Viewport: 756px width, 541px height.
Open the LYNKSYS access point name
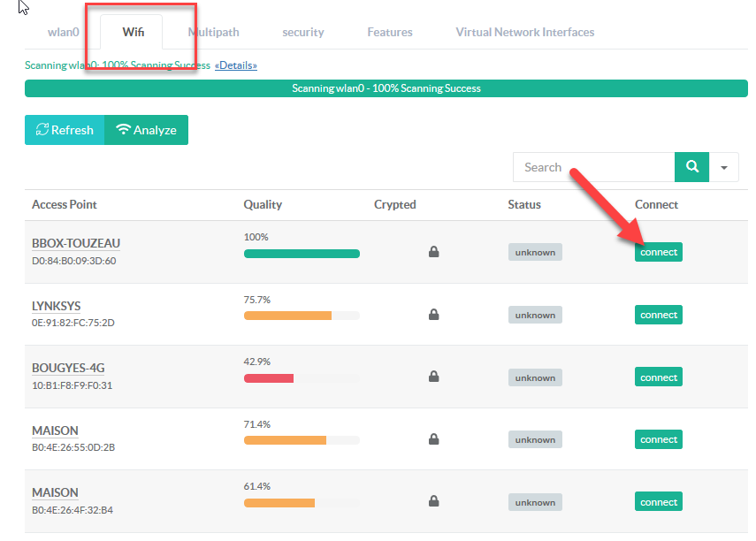(56, 306)
